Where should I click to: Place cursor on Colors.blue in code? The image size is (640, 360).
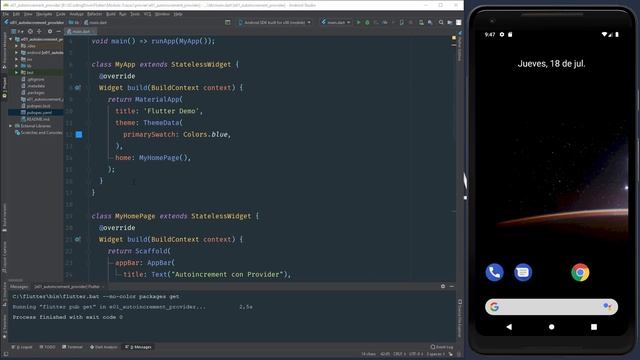[206, 134]
